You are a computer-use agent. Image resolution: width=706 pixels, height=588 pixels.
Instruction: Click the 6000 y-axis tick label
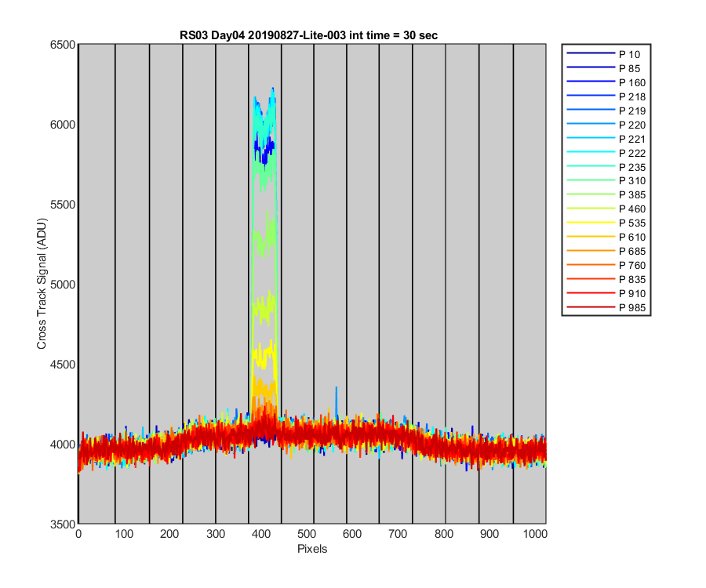tap(63, 125)
